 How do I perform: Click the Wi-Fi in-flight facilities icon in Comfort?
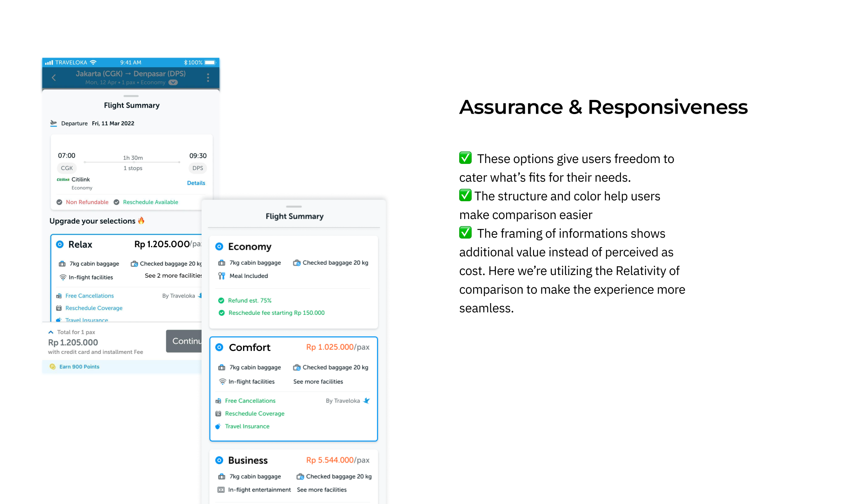(x=223, y=382)
